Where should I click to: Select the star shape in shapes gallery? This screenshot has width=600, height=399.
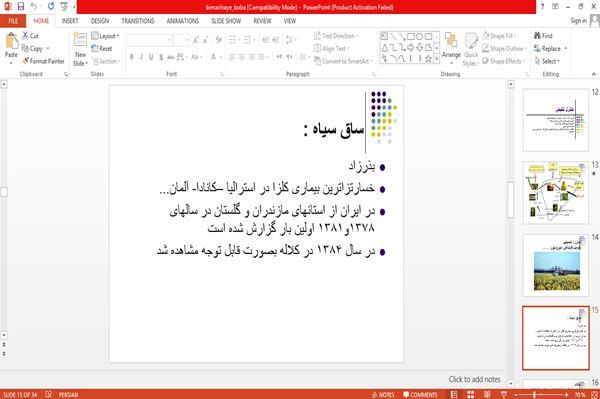pyautogui.click(x=428, y=59)
